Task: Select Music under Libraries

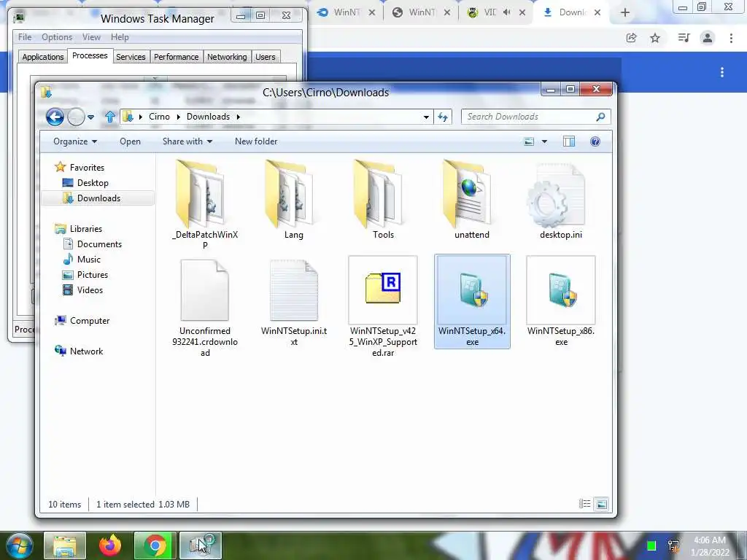Action: [88, 259]
